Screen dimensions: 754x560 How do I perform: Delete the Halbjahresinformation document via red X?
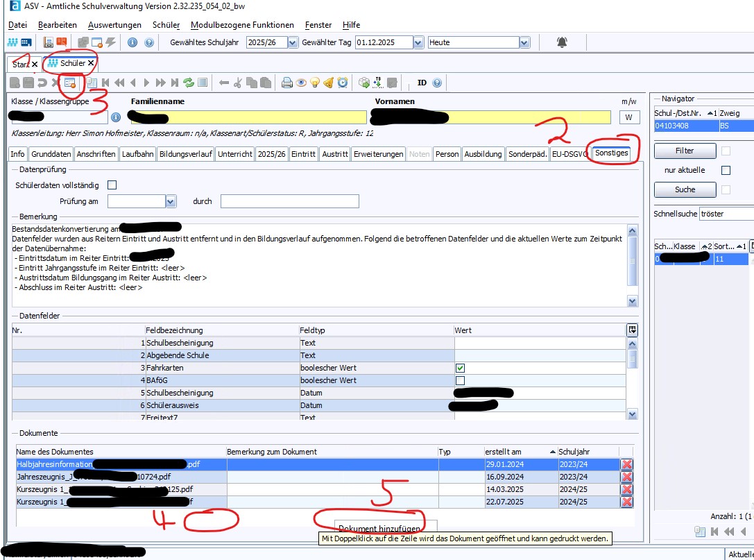626,464
